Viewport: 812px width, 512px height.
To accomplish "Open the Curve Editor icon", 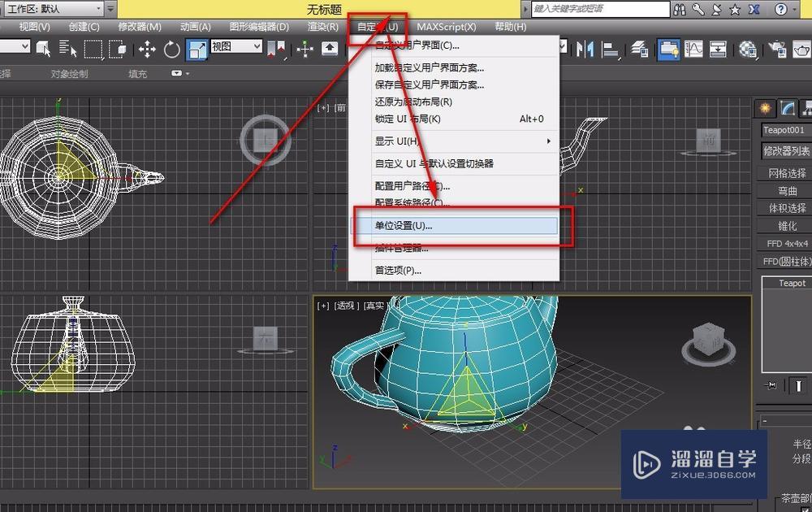I will (693, 50).
